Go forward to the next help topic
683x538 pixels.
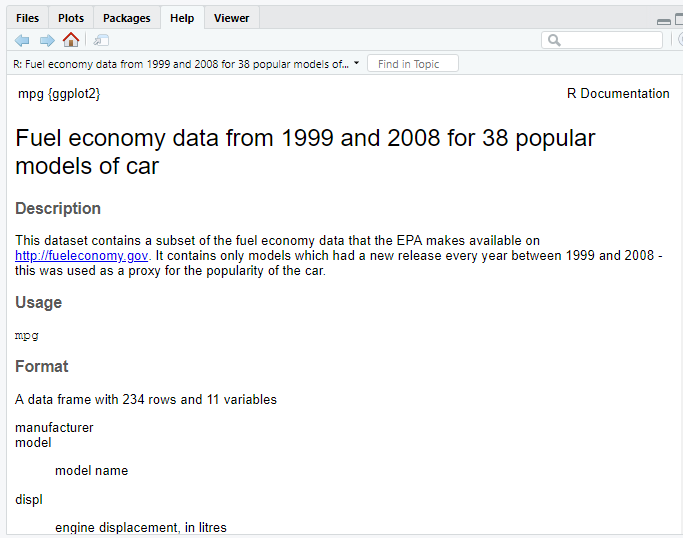[x=47, y=41]
